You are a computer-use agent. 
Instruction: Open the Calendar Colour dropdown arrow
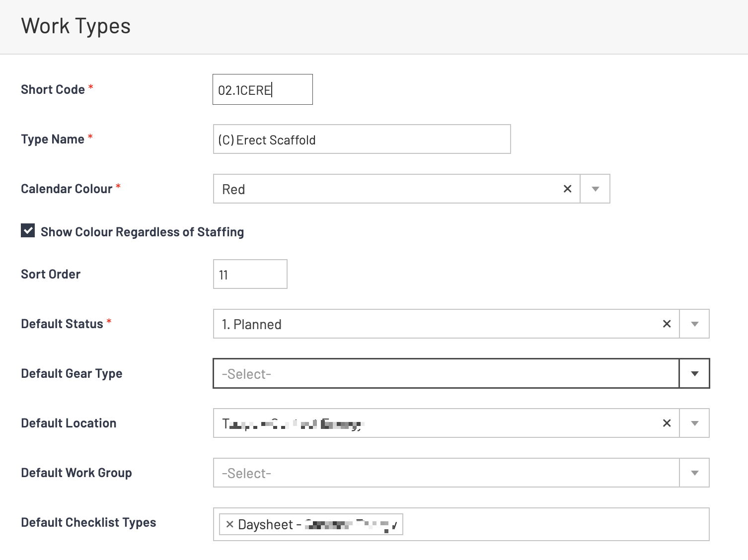click(x=595, y=189)
